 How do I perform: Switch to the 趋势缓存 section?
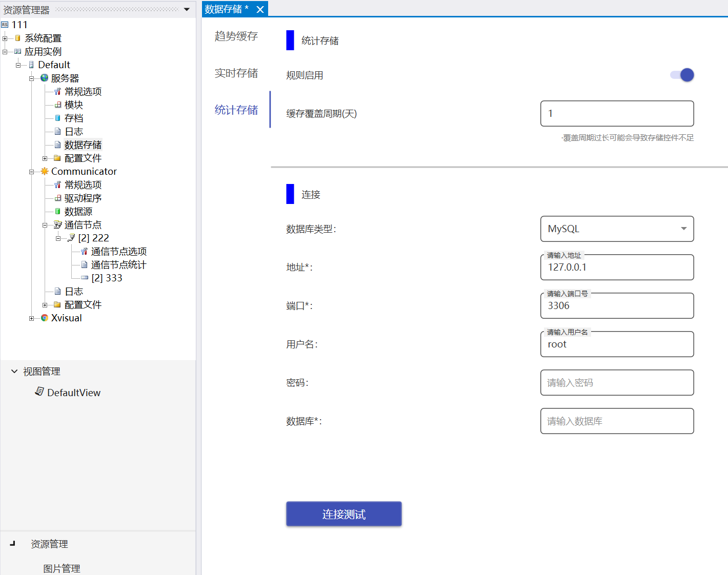(236, 36)
